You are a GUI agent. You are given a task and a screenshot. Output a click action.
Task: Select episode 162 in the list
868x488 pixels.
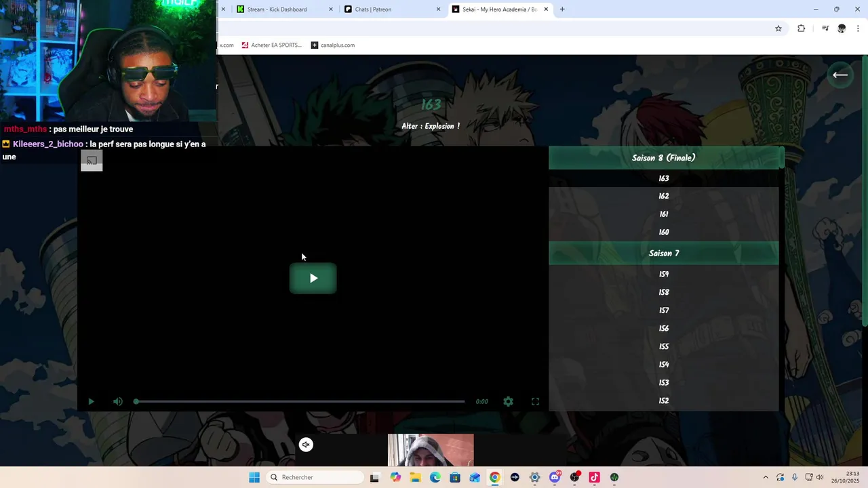click(663, 197)
